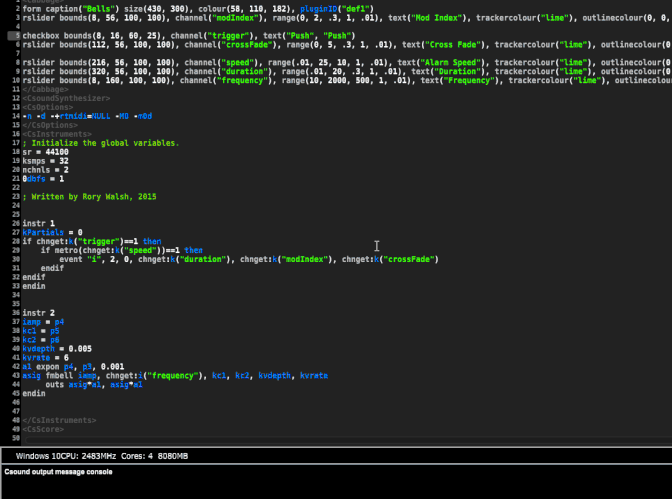
Task: Click the indented 'endif' on line 31
Action: click(52, 268)
